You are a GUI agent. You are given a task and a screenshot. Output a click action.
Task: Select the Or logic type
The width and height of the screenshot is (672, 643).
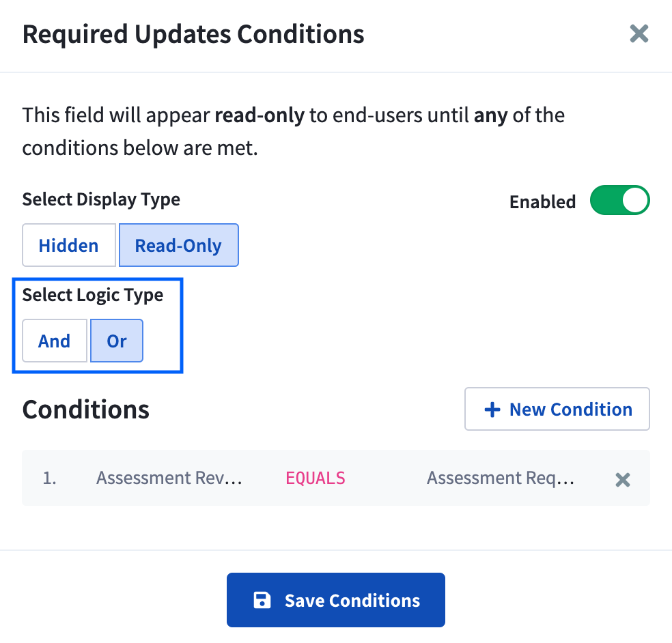tap(117, 341)
